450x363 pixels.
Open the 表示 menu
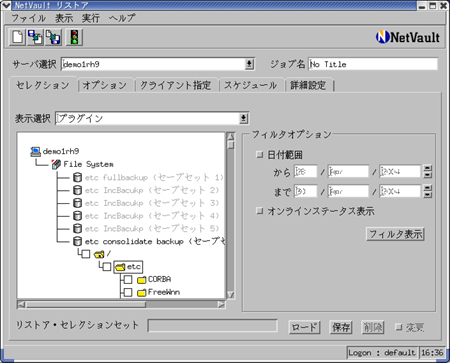64,18
